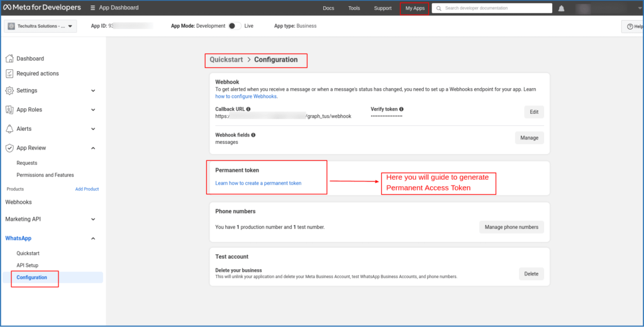The height and width of the screenshot is (327, 644).
Task: Click info icon next to Webhook fields
Action: 253,135
